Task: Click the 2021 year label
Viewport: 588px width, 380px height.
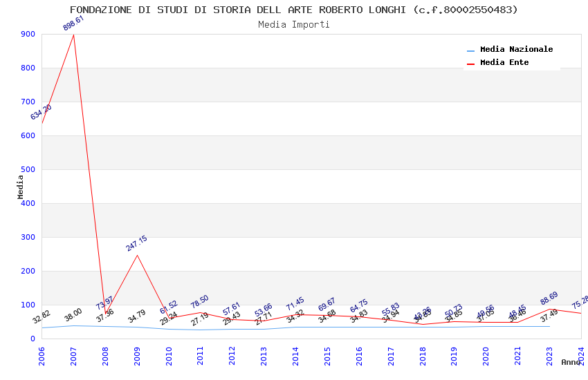Action: pyautogui.click(x=518, y=356)
